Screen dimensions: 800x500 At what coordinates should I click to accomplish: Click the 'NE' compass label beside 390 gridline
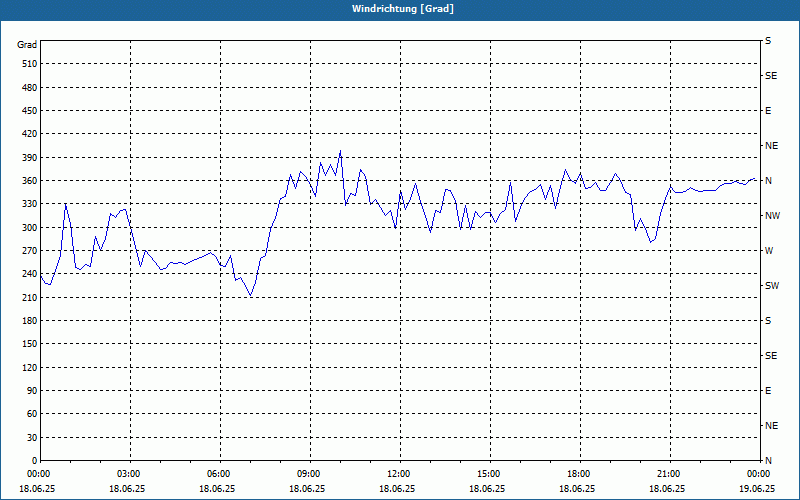(x=771, y=146)
